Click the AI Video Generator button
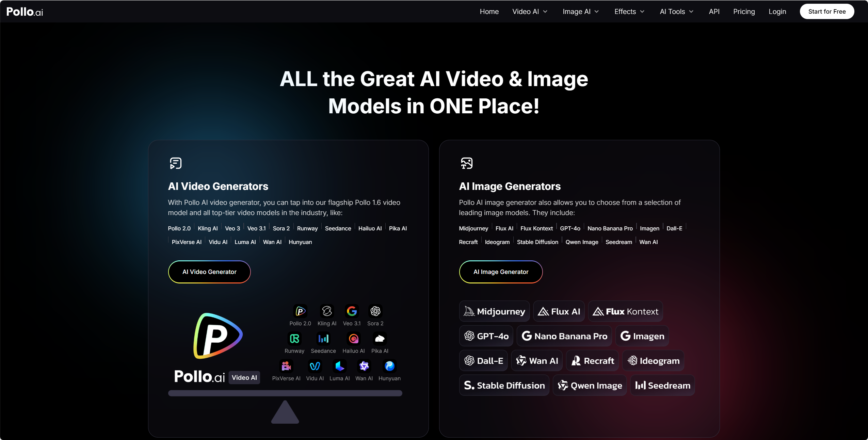868x440 pixels. (x=209, y=272)
